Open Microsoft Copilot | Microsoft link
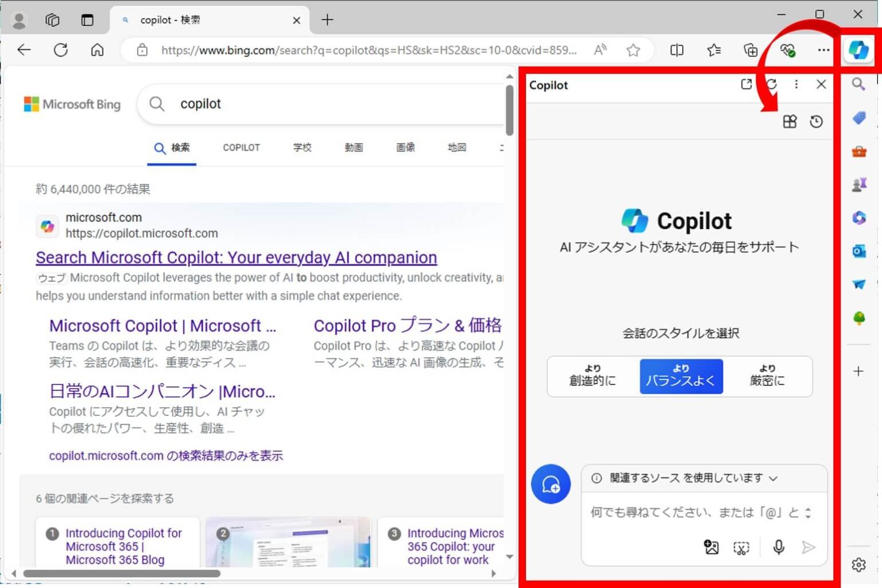The image size is (882, 588). pos(163,326)
